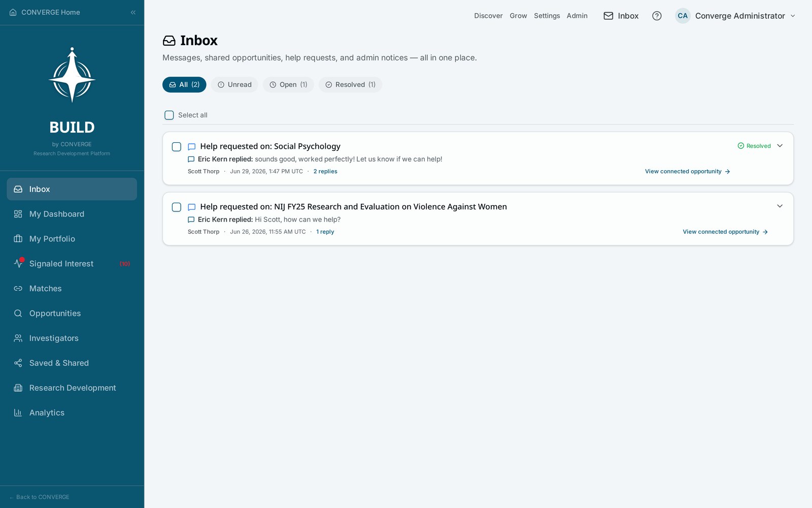Check the Social Psychology message checkbox
The height and width of the screenshot is (508, 812).
[177, 147]
